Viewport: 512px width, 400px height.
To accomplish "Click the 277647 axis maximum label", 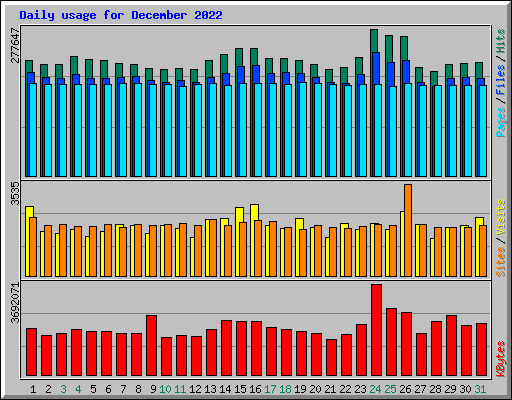I will [x=15, y=45].
